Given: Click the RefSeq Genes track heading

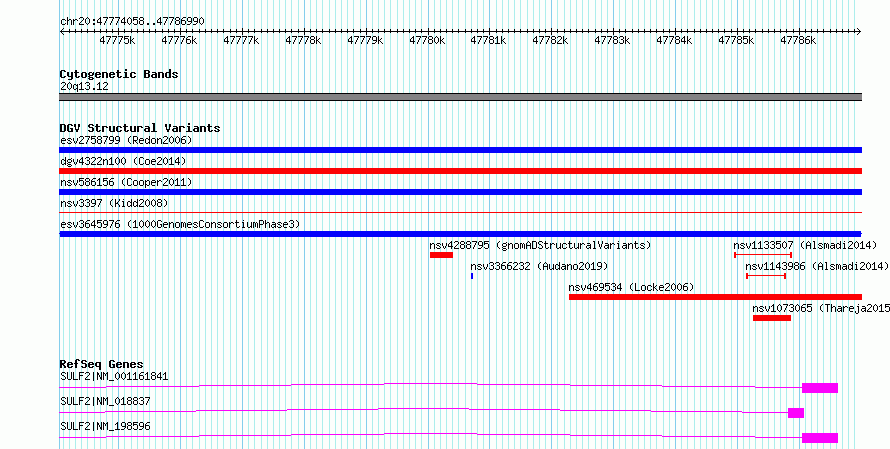Looking at the screenshot, I should click(x=101, y=364).
